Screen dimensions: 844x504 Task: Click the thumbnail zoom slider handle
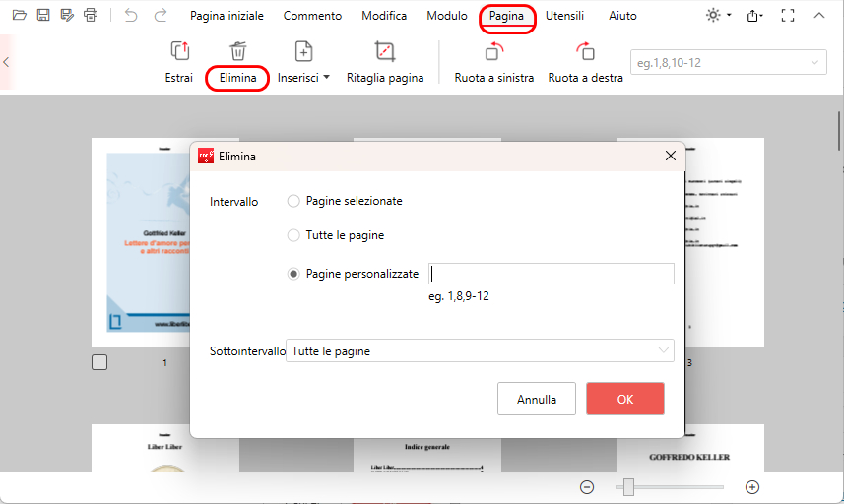tap(628, 487)
